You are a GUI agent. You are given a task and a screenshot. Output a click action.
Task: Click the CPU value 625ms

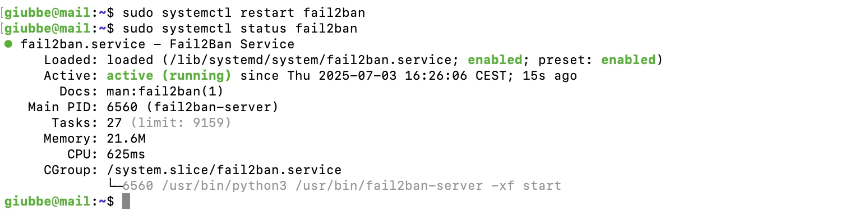tap(126, 154)
